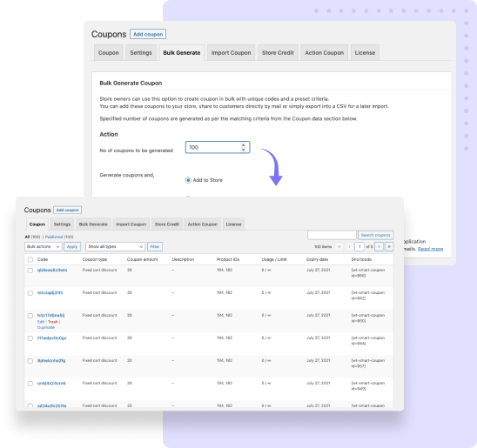Click Add coupon button in coupon list window
The image size is (477, 448).
[x=68, y=210]
